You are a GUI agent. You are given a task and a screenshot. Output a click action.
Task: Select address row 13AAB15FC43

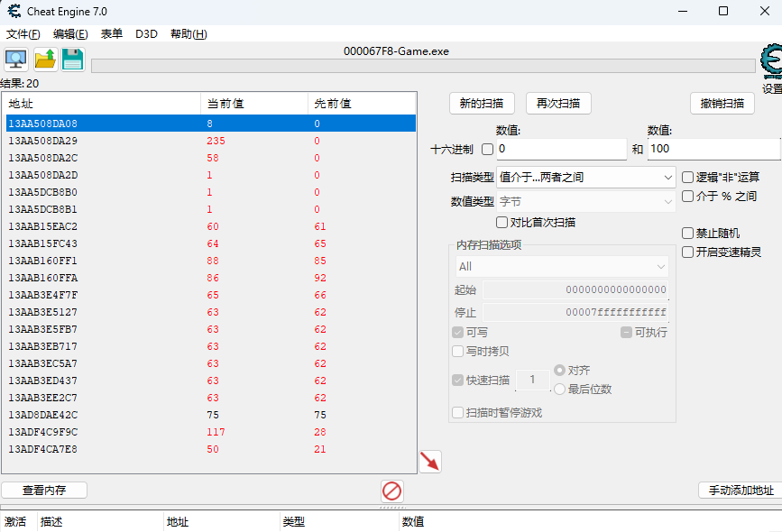pyautogui.click(x=211, y=243)
